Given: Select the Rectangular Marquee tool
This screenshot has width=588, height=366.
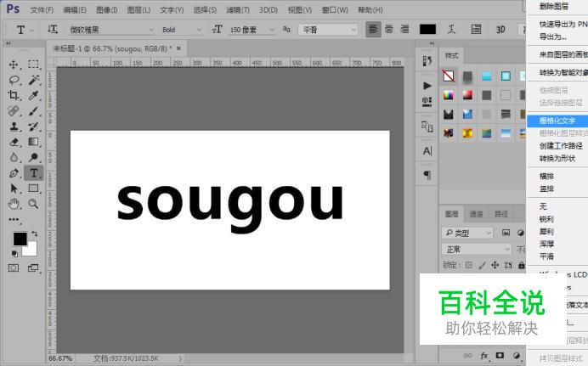Looking at the screenshot, I should coord(33,64).
